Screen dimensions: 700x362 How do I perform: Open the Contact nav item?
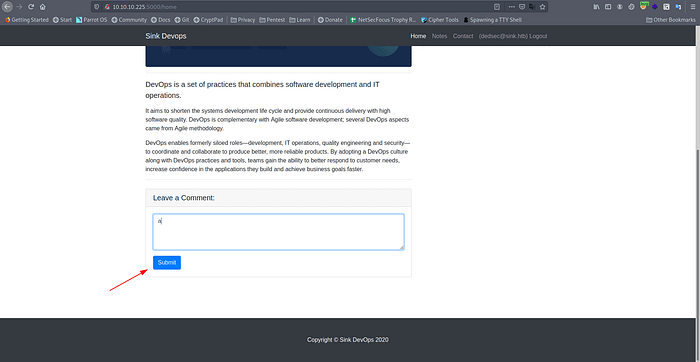tap(463, 36)
